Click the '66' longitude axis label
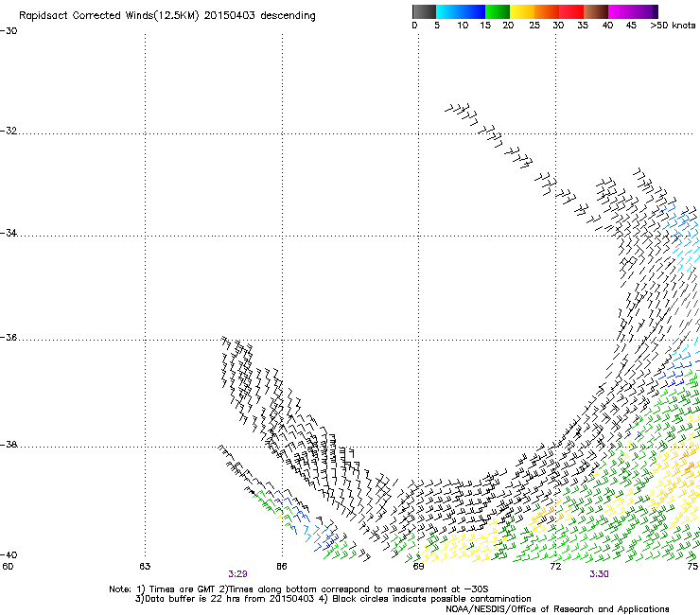 coord(281,567)
